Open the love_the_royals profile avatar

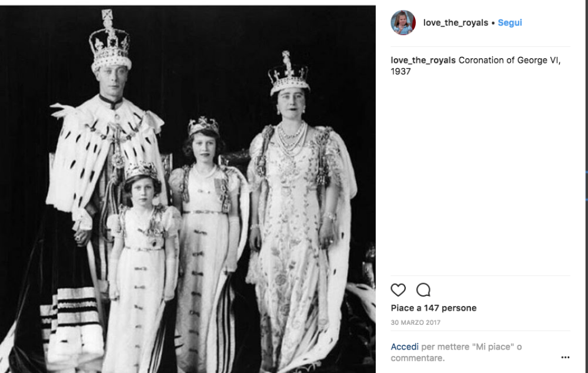pyautogui.click(x=403, y=22)
